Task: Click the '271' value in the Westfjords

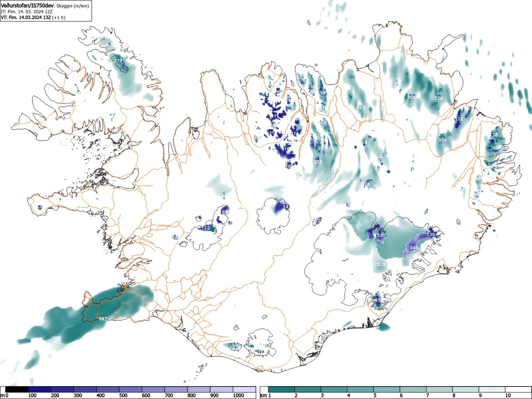Action: tap(118, 61)
